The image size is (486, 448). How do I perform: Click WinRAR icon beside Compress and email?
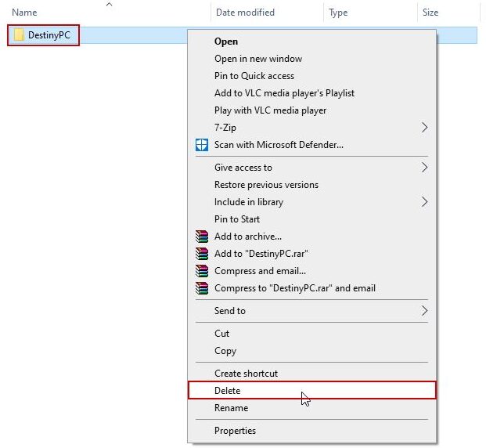[x=202, y=271]
